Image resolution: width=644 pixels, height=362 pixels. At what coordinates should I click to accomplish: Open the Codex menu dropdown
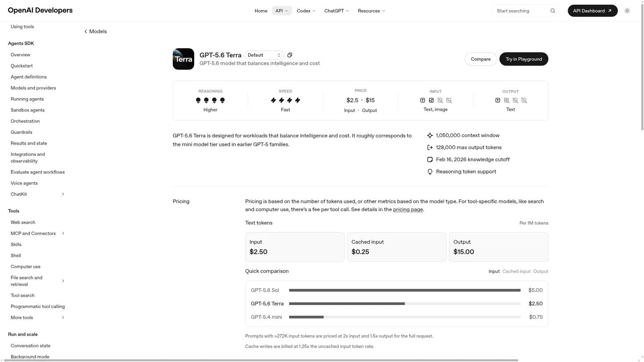point(306,11)
